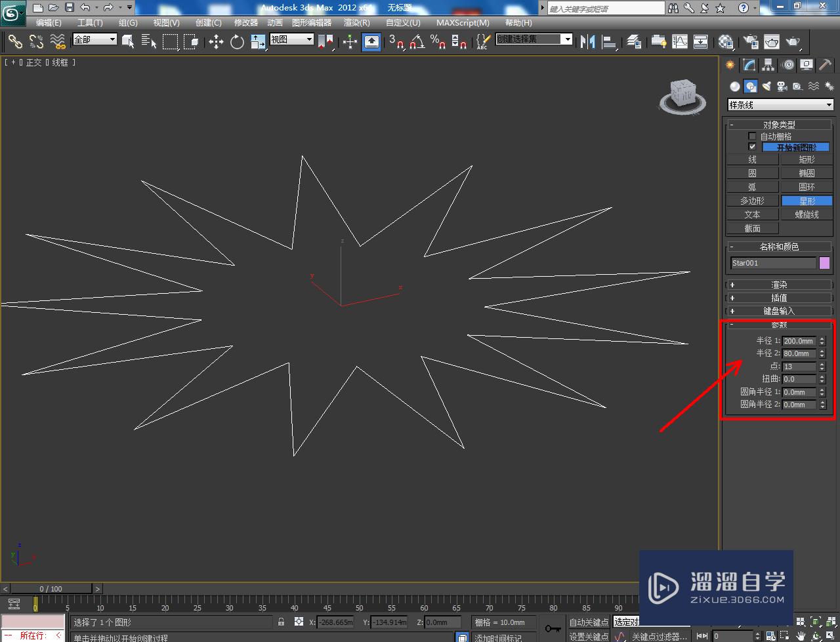This screenshot has height=642, width=840.
Task: Enable the 自动栅格 checkbox
Action: click(x=753, y=136)
